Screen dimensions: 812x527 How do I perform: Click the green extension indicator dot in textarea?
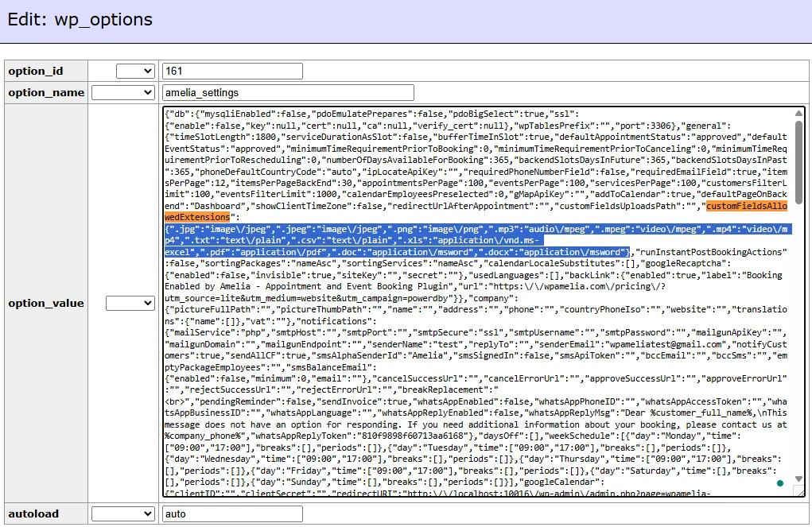(780, 483)
